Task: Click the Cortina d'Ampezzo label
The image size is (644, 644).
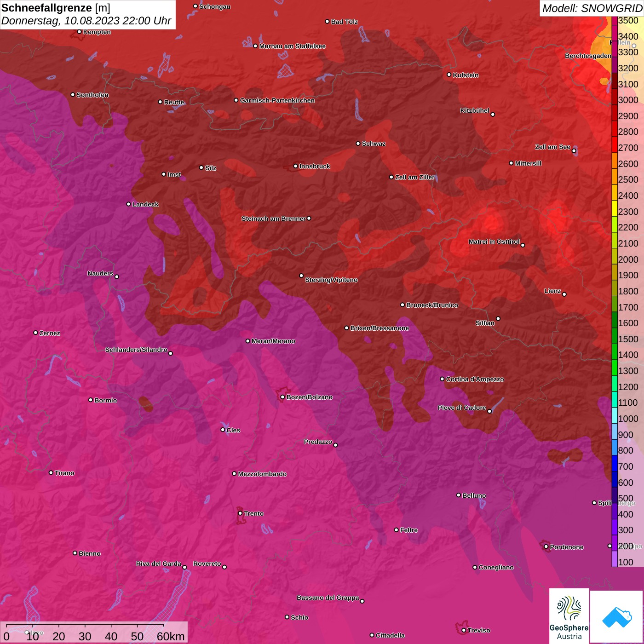Action: click(475, 379)
